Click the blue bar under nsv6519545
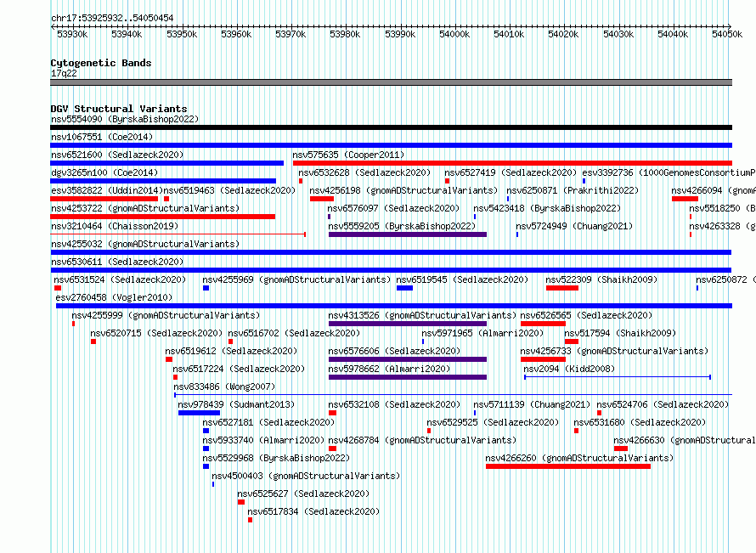This screenshot has height=553, width=756. (x=404, y=288)
